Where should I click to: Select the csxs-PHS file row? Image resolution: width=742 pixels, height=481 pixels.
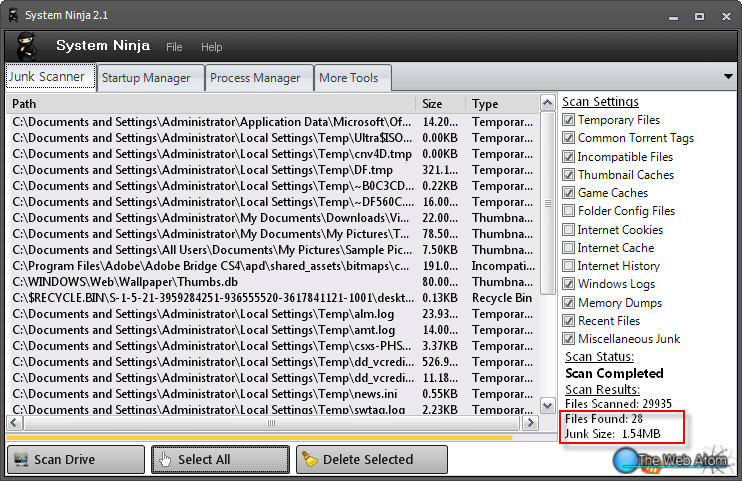pyautogui.click(x=273, y=346)
